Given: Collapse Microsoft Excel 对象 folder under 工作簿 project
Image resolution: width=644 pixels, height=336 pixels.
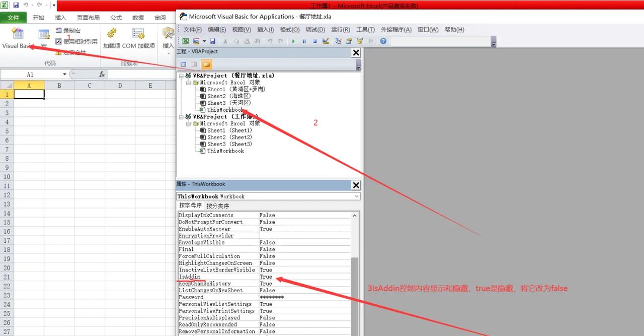Looking at the screenshot, I should [189, 123].
